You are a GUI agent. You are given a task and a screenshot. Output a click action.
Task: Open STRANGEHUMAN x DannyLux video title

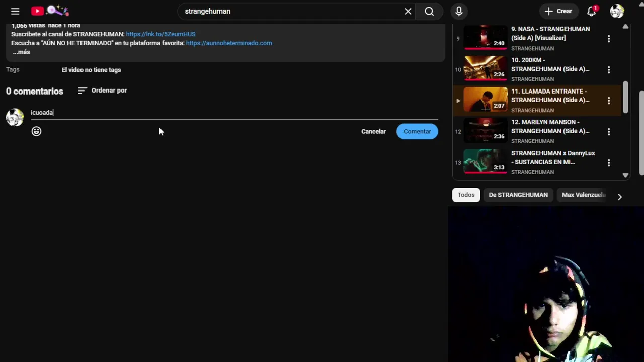553,157
